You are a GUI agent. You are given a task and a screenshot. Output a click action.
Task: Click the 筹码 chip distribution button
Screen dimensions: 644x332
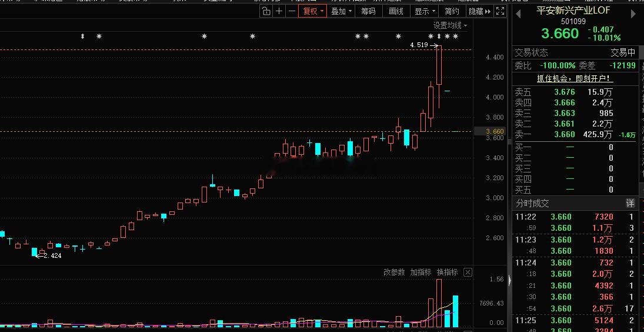pos(368,11)
